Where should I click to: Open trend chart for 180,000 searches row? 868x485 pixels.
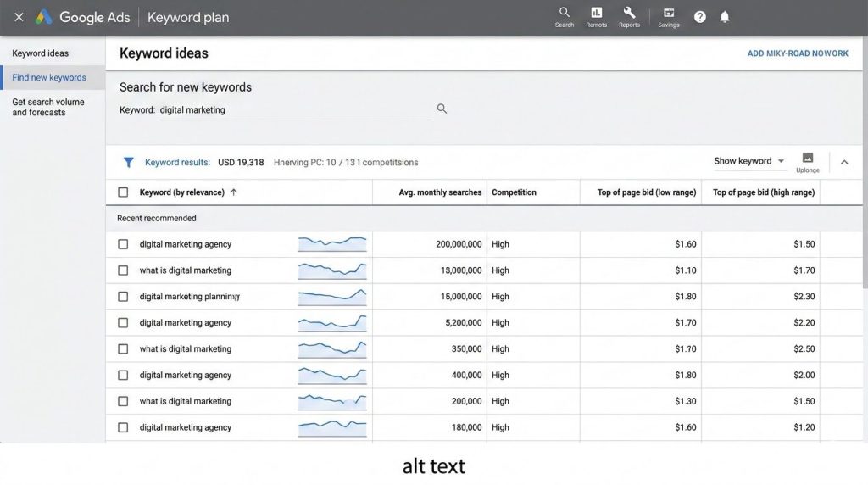332,427
